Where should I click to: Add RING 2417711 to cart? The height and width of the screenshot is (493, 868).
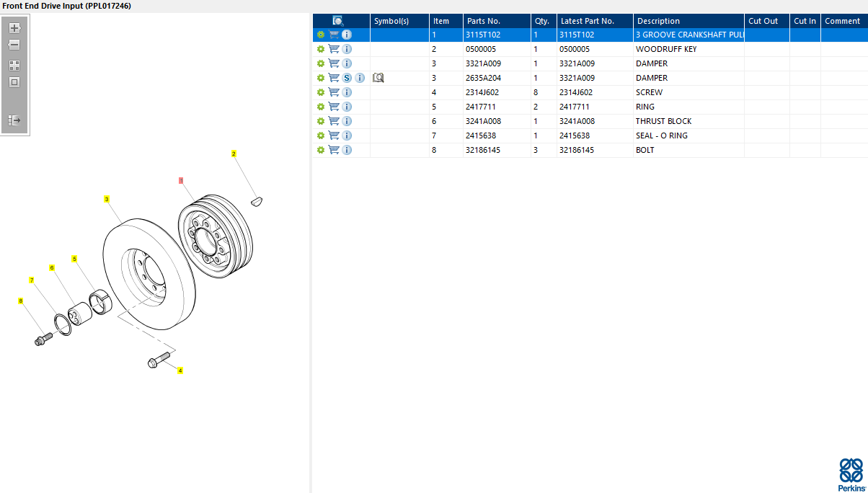point(334,107)
